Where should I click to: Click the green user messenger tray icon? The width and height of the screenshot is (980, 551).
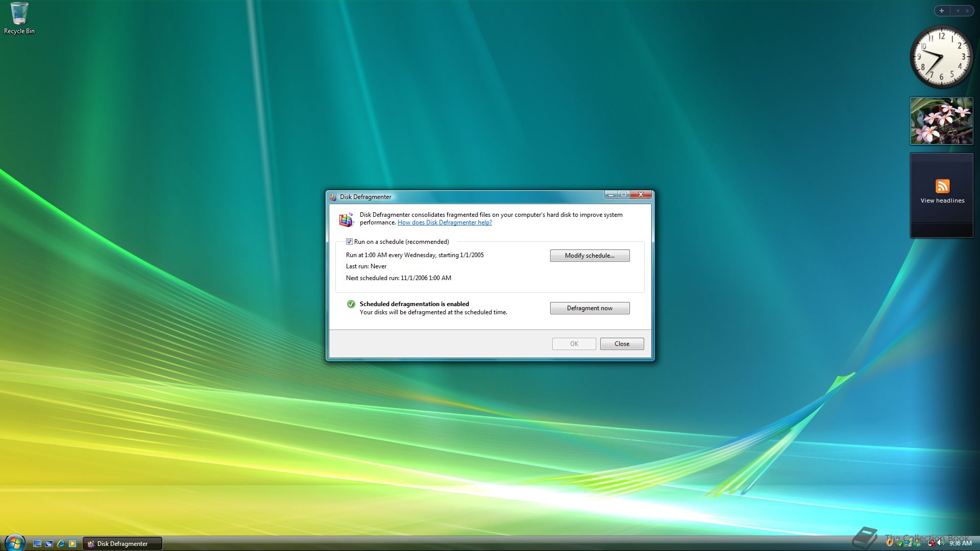(917, 543)
